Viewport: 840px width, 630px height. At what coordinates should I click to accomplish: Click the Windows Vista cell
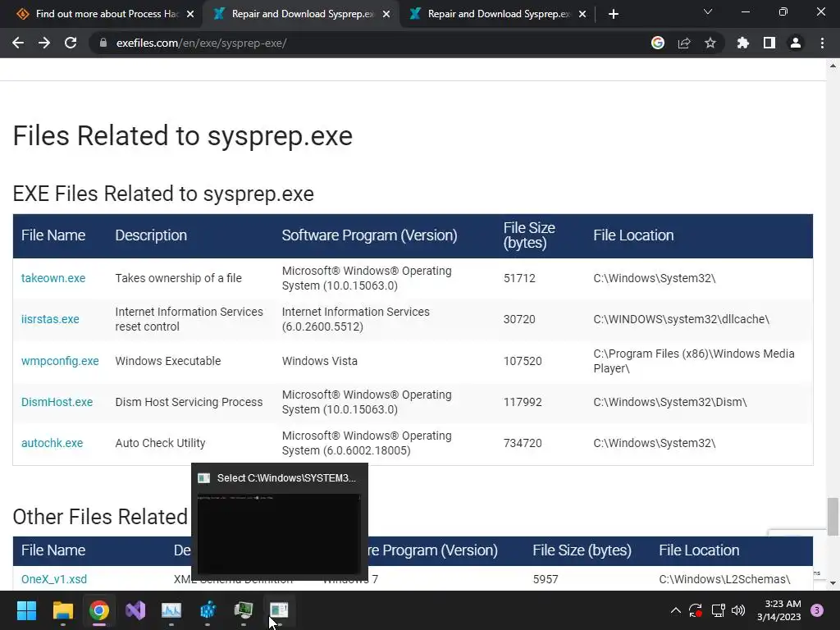coord(319,361)
